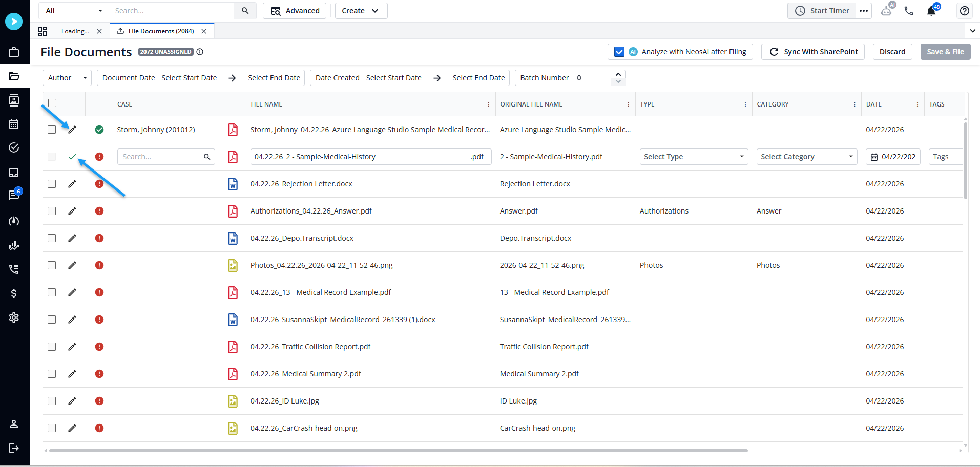
Task: Open the calendar icon in sidebar
Action: click(14, 124)
